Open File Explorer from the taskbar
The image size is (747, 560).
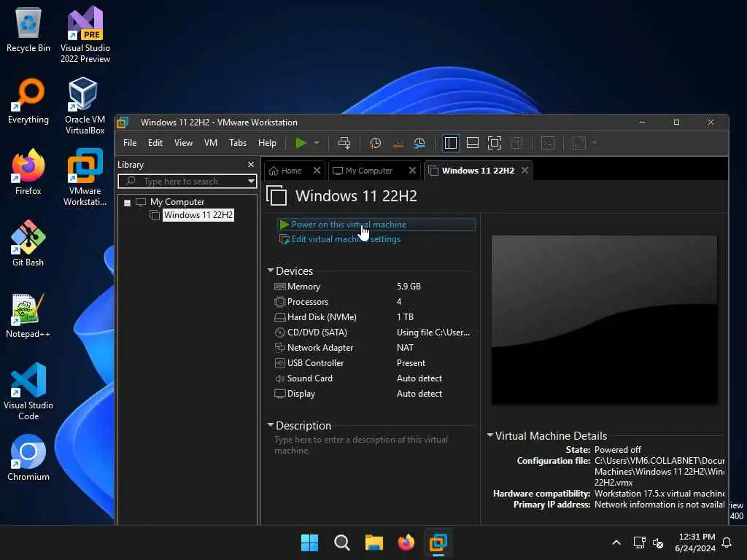click(x=374, y=542)
